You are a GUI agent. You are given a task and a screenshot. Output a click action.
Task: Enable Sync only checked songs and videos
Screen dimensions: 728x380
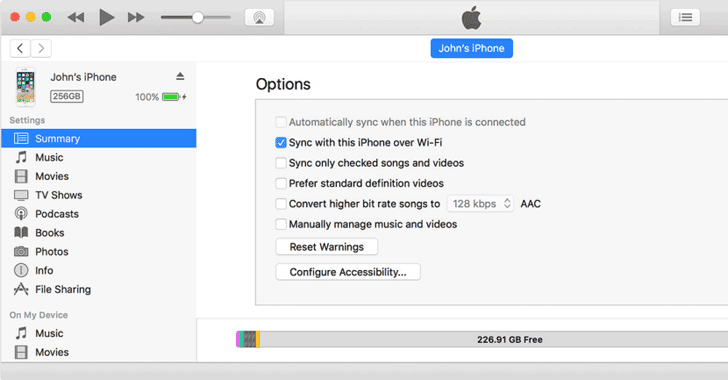coord(280,163)
